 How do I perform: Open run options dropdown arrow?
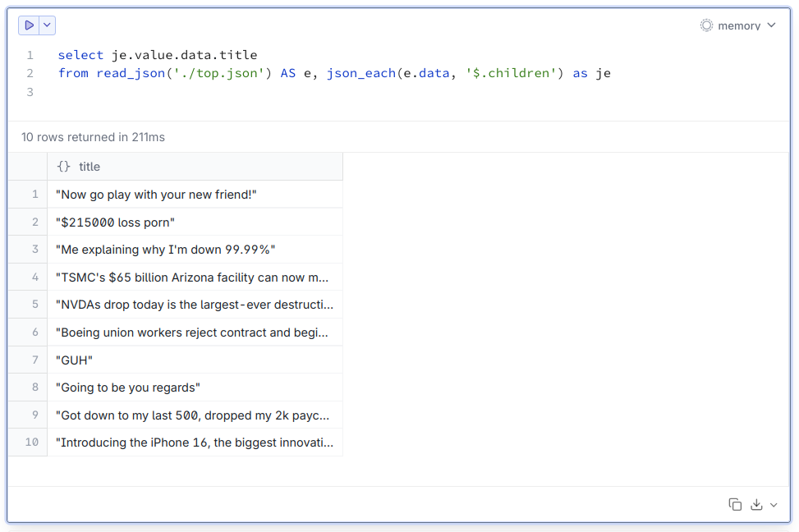coord(48,25)
